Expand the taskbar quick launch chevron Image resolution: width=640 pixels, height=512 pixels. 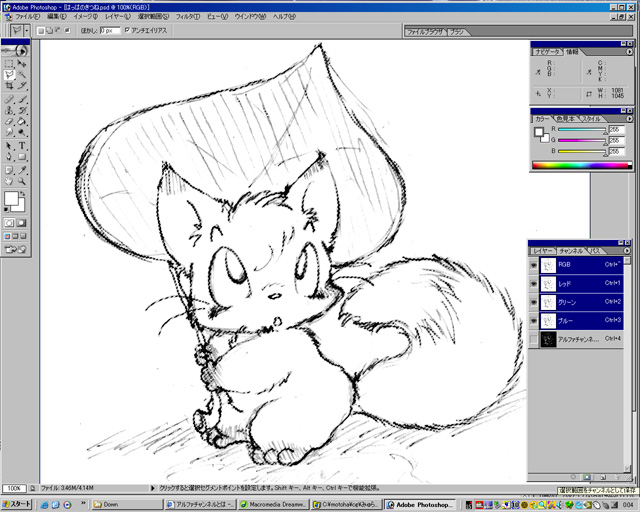coord(83,503)
